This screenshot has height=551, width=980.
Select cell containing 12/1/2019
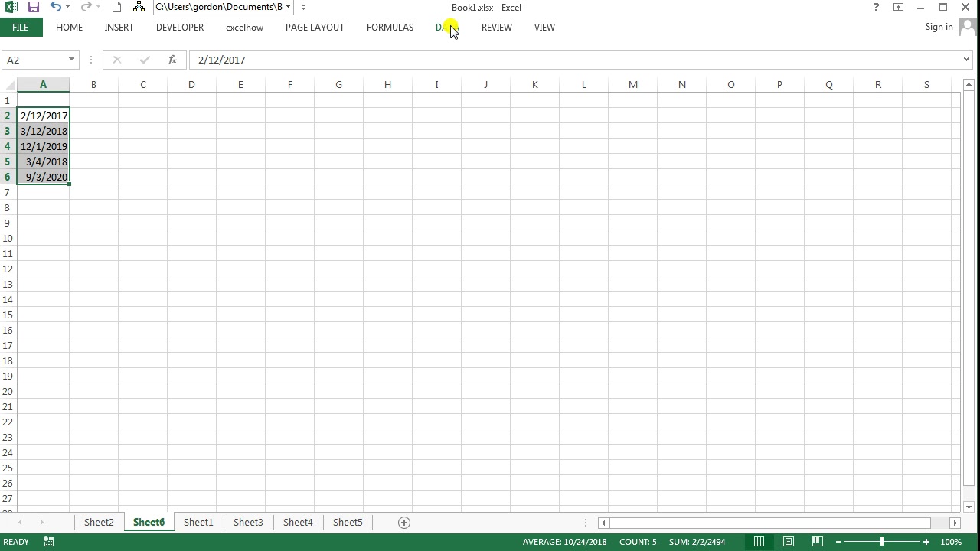tap(43, 146)
